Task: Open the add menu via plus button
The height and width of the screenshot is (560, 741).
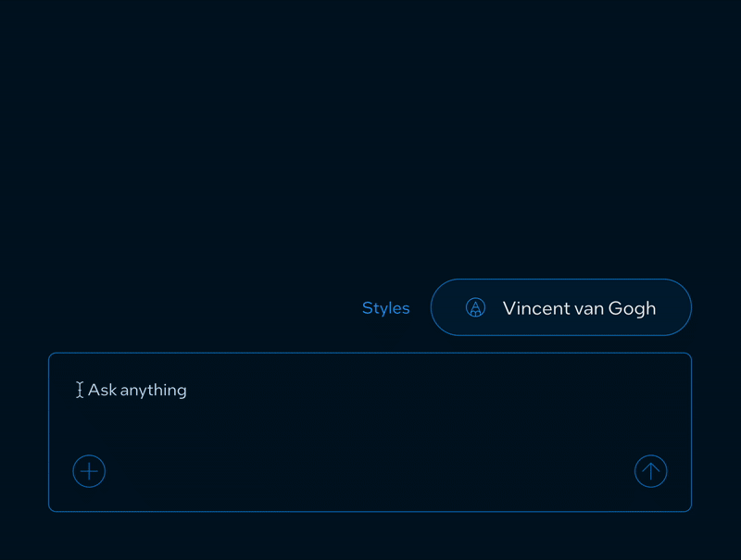Action: 89,471
